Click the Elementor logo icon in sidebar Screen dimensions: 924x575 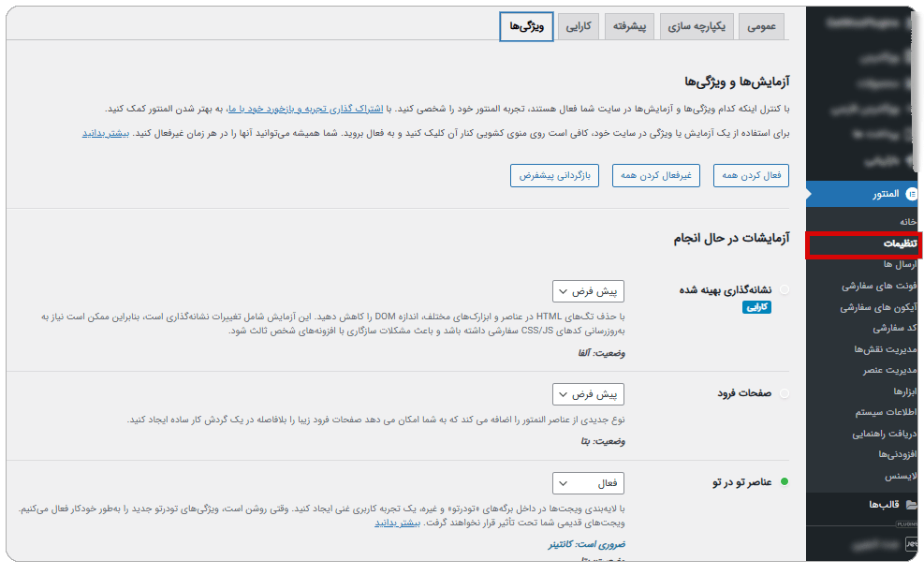point(911,194)
